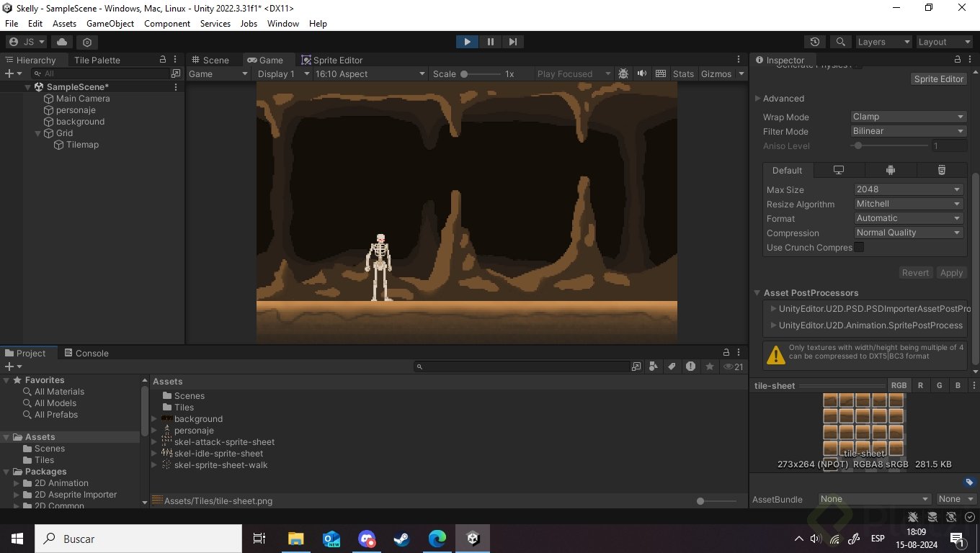Switch preview to RGB channel
This screenshot has width=980, height=553.
pos(899,385)
